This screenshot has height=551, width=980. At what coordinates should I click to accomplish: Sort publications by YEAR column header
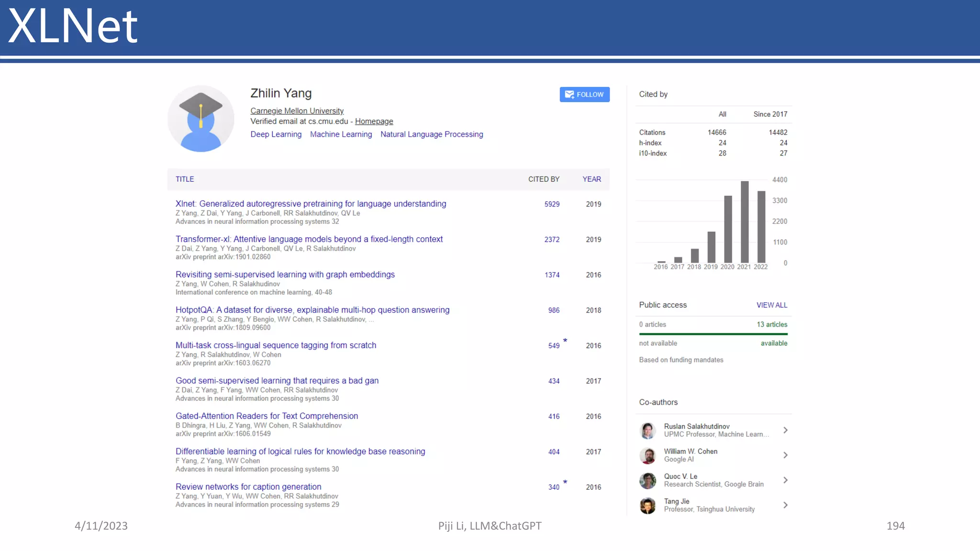pyautogui.click(x=591, y=179)
